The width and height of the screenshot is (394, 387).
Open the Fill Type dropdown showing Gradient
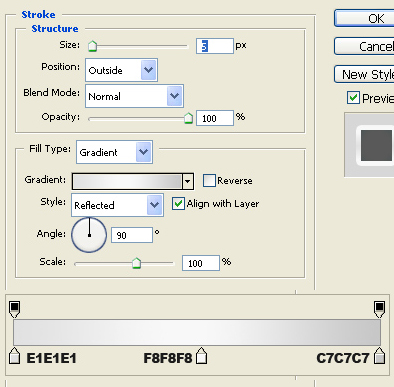click(114, 152)
